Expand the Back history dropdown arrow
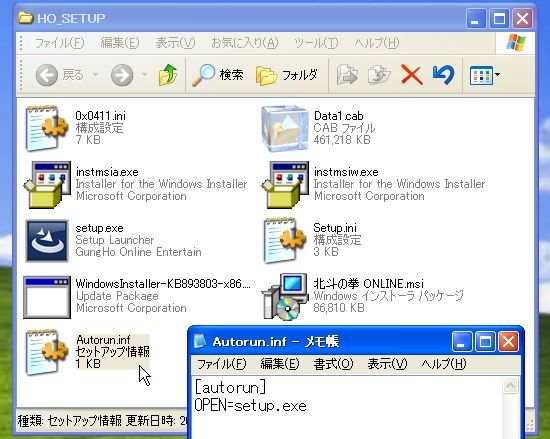The image size is (550, 439). [95, 75]
